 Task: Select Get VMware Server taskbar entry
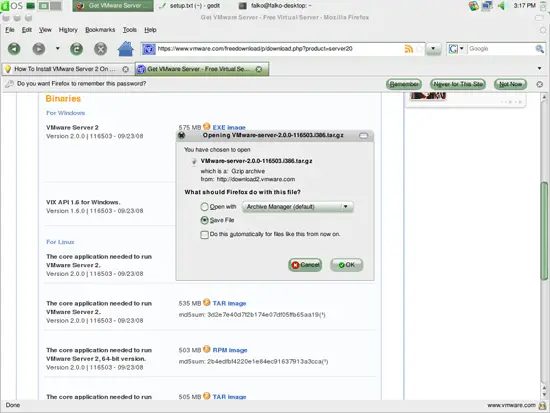click(x=113, y=6)
